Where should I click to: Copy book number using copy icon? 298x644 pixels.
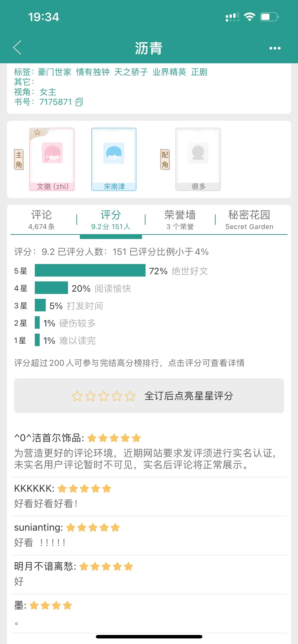[79, 102]
